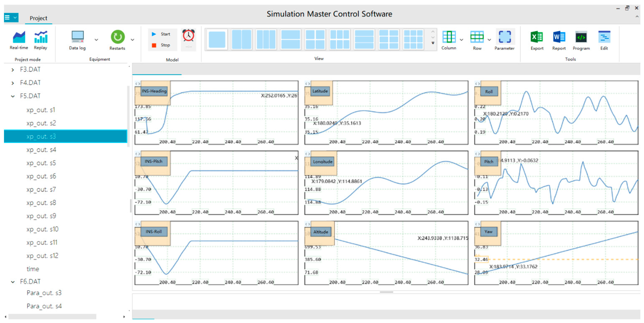
Task: Collapse the F5.DAT tree node
Action: coord(13,96)
